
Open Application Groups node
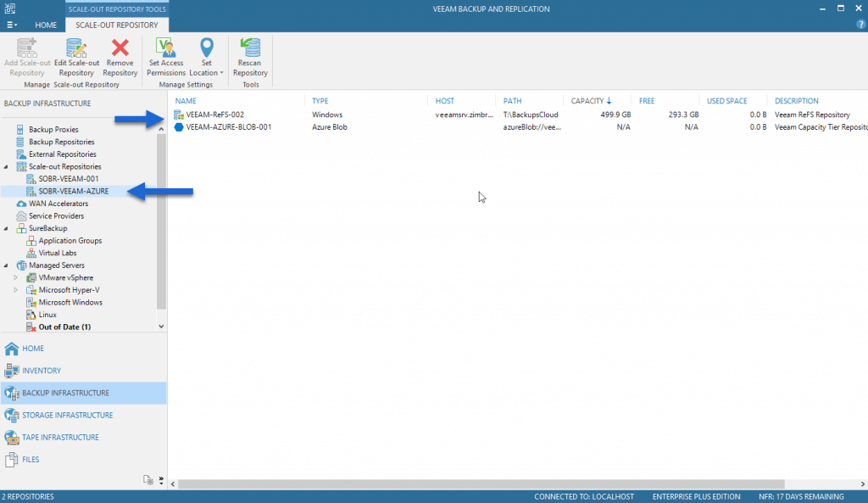click(x=70, y=240)
